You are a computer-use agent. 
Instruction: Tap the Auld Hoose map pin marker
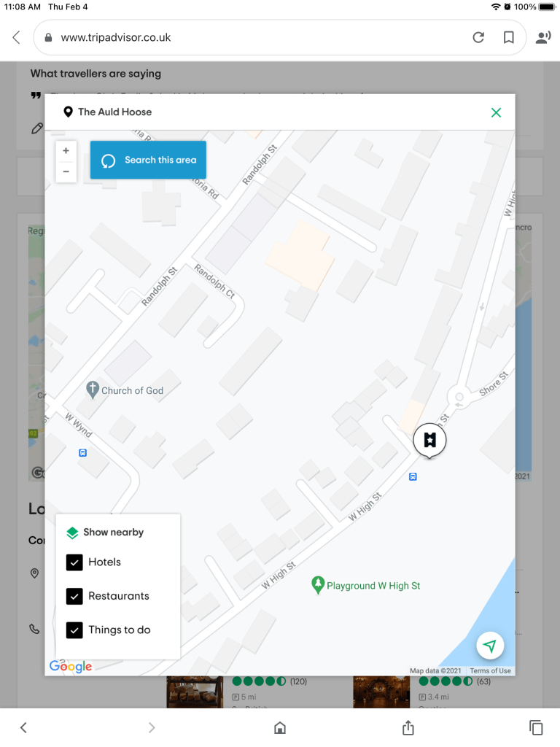point(429,440)
